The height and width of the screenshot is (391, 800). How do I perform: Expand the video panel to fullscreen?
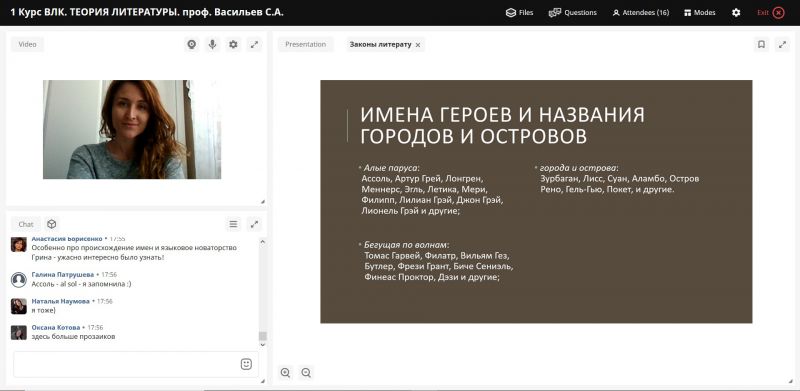254,44
